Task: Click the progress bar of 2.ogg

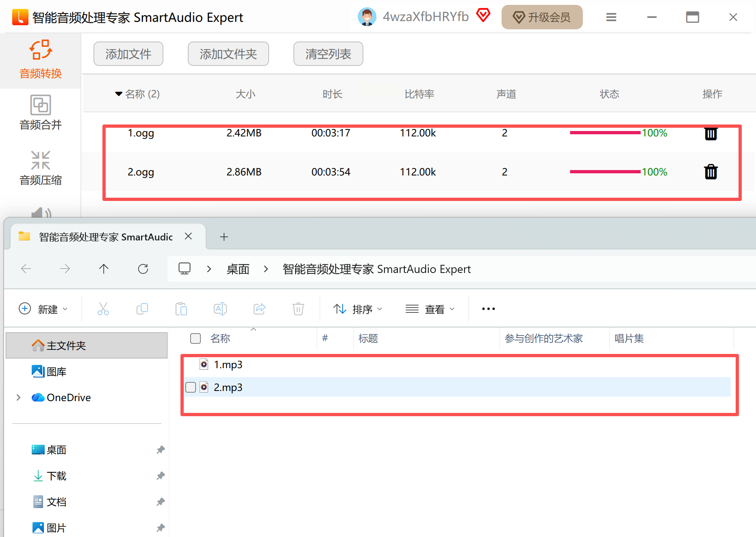Action: [x=605, y=172]
